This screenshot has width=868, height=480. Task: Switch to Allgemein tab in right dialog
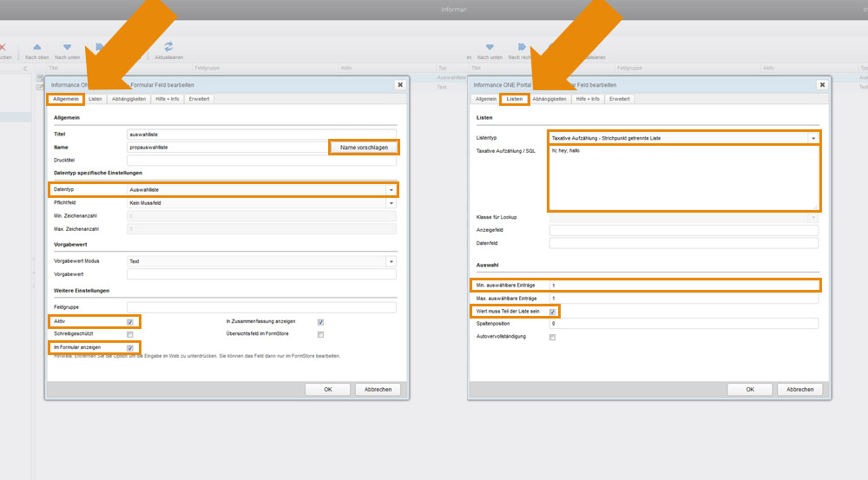click(x=485, y=99)
